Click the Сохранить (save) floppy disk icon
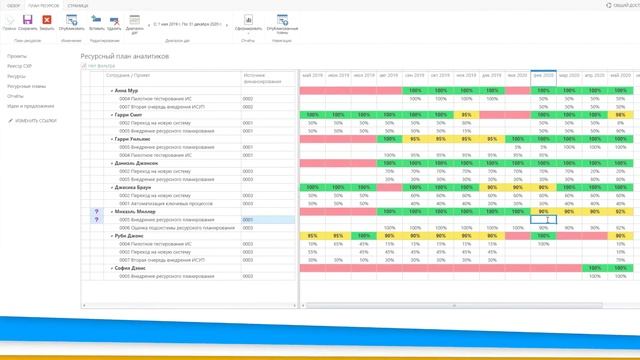The height and width of the screenshot is (360, 640). [x=27, y=20]
